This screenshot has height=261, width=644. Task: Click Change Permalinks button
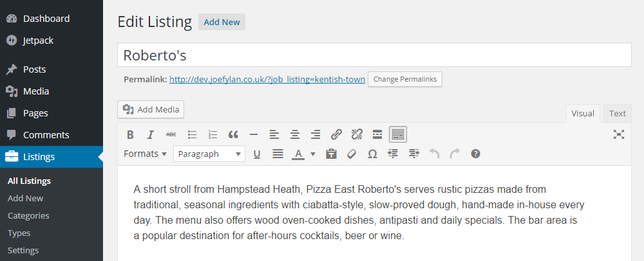pyautogui.click(x=405, y=79)
